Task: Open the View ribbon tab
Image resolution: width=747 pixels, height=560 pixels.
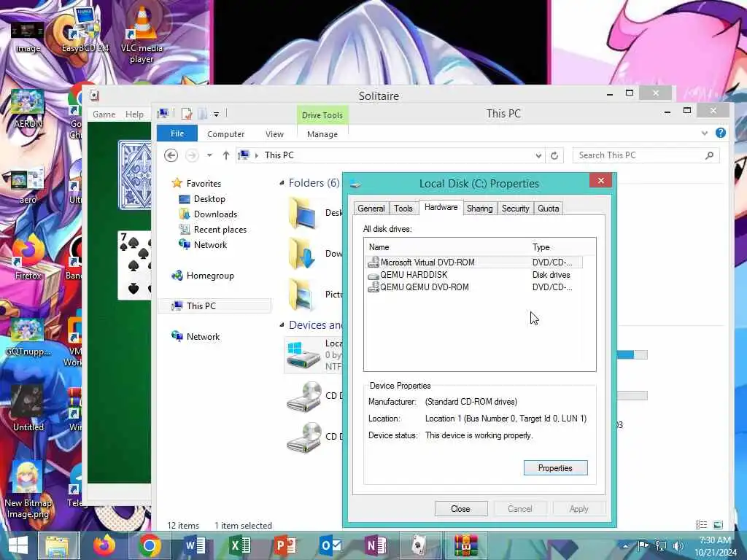Action: click(x=274, y=134)
